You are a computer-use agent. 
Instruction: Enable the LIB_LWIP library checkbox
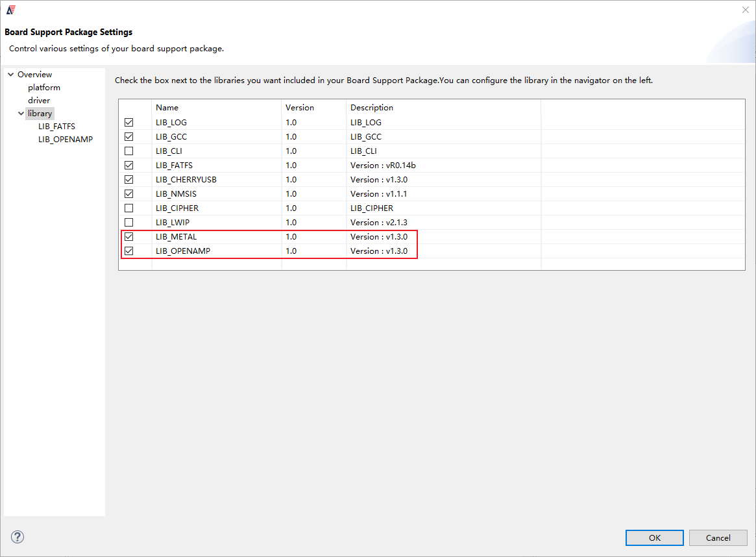click(x=128, y=222)
